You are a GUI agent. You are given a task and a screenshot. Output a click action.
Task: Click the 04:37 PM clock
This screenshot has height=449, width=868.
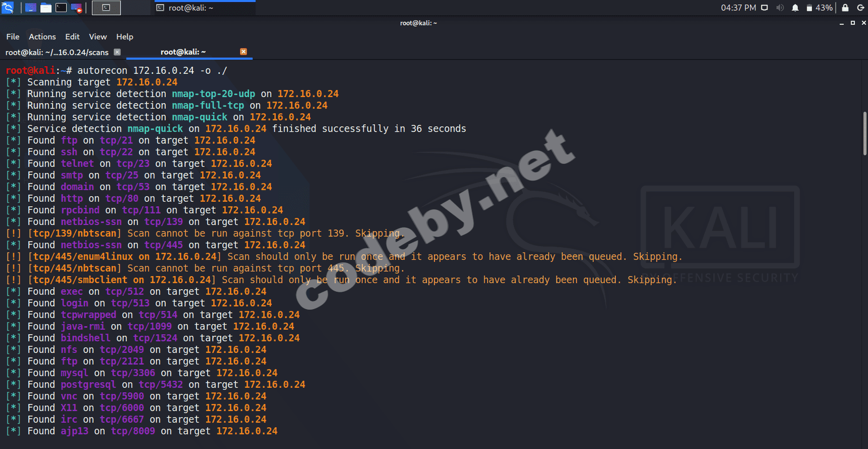tap(738, 8)
